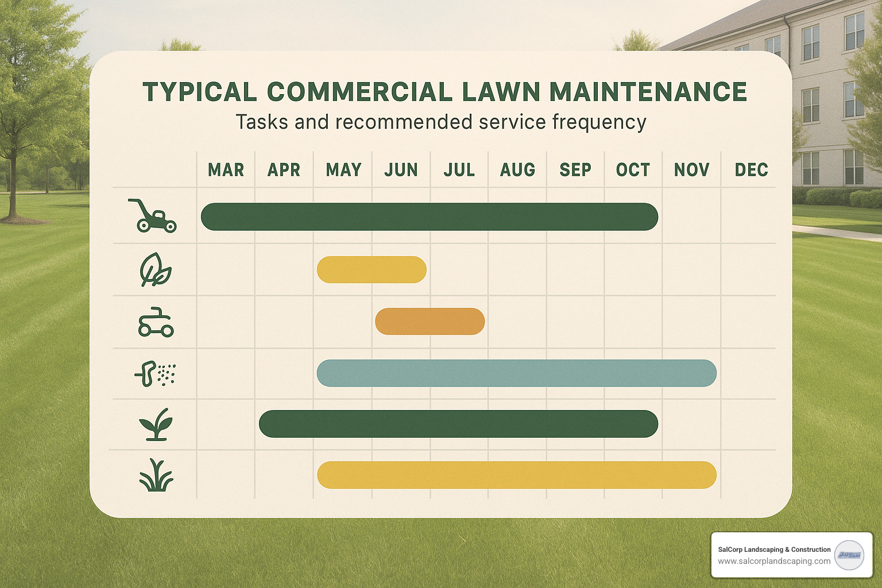Click the grass tuft icon
882x588 pixels.
[155, 478]
